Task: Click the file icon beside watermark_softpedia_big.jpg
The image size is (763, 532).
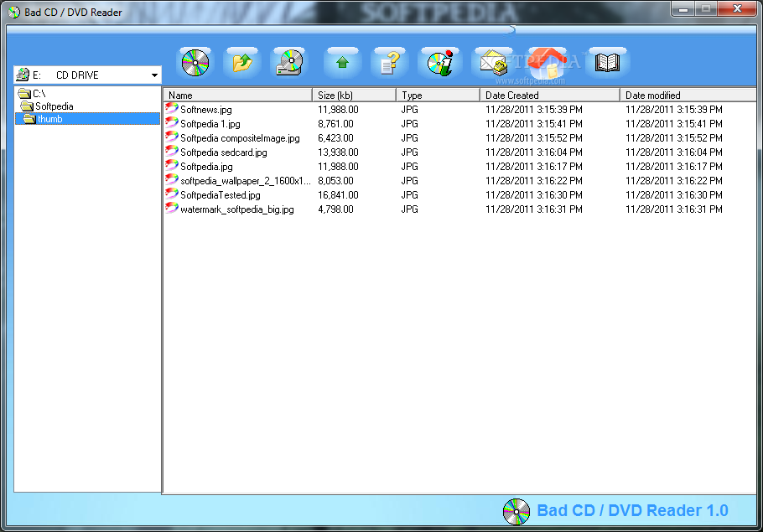Action: 171,208
